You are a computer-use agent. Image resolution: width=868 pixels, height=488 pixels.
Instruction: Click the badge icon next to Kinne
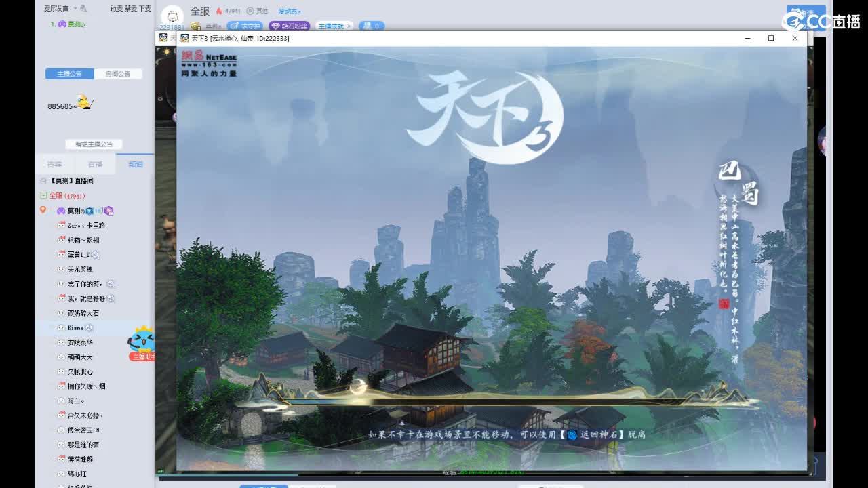tap(89, 328)
